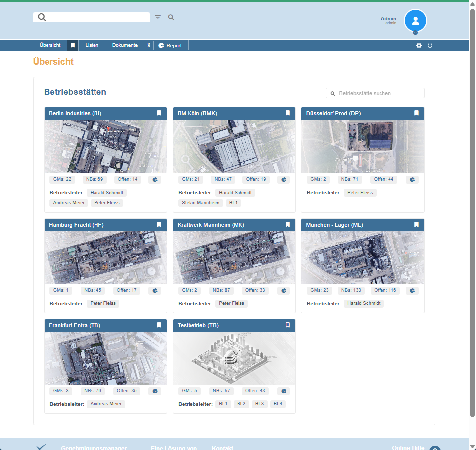476x450 pixels.
Task: Toggle bookmark on Hamburg Fracht card
Action: tap(159, 225)
